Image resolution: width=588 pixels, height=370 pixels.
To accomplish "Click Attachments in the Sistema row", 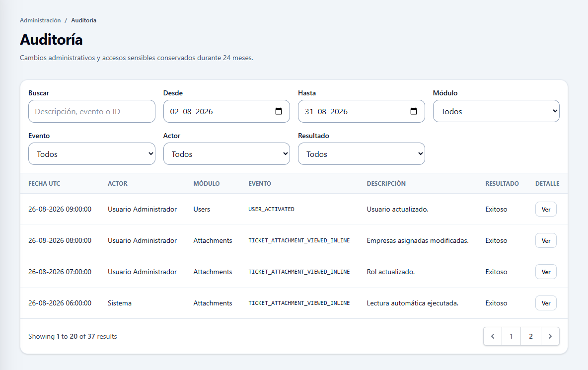I will [213, 303].
